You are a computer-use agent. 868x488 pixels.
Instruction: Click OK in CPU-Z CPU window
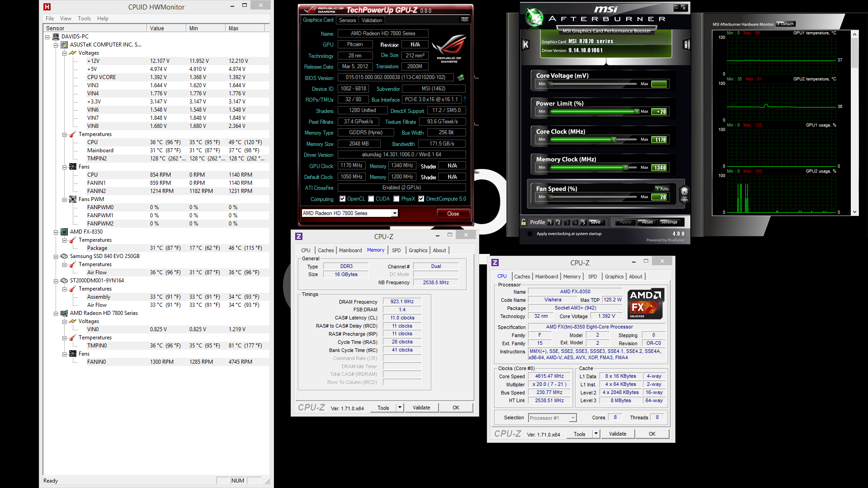(x=652, y=434)
